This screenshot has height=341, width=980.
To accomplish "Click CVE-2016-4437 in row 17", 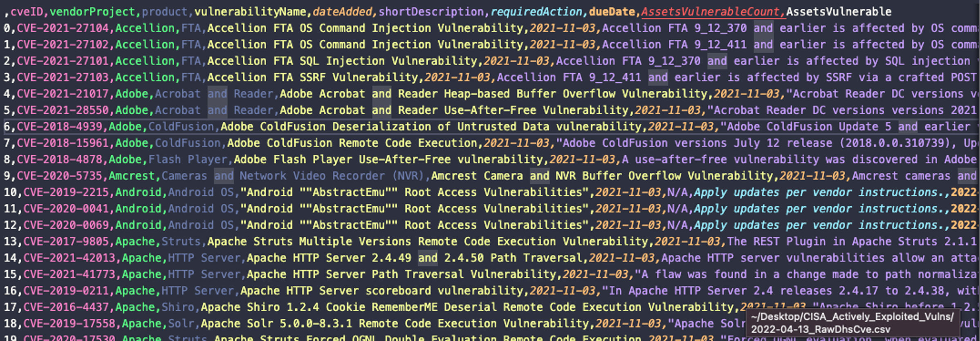I will pyautogui.click(x=66, y=307).
